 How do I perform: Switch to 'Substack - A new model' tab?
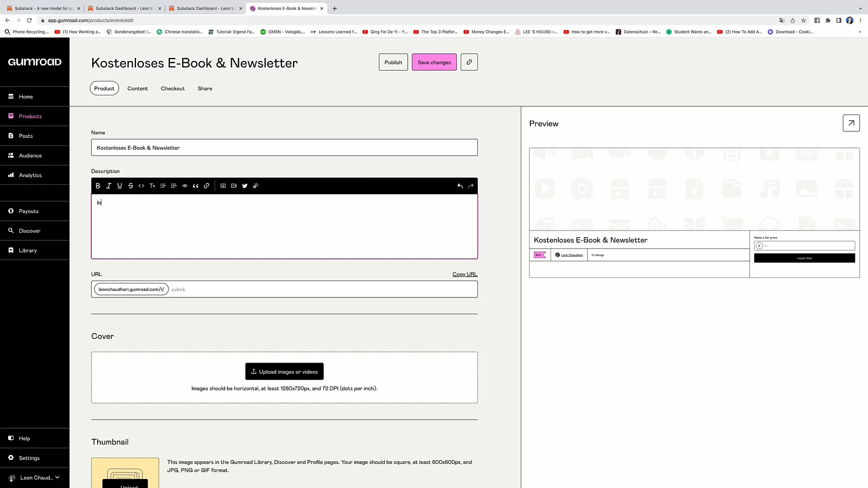(43, 8)
